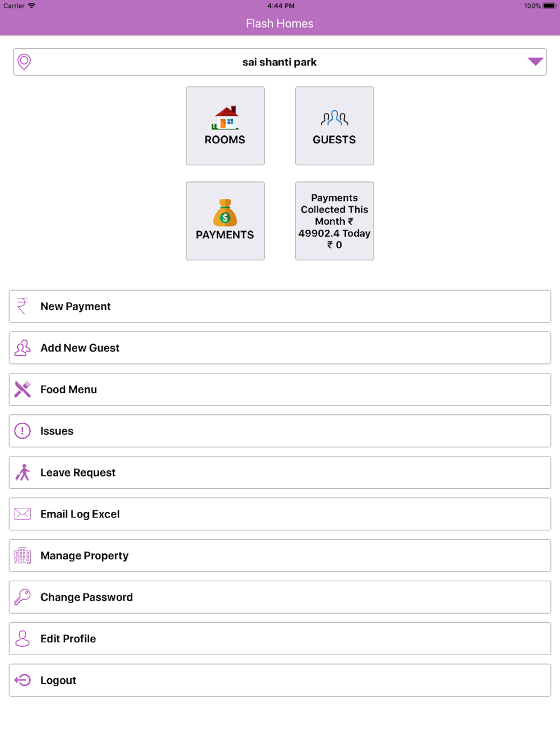The height and width of the screenshot is (747, 560).
Task: Tap the key icon for Change Password
Action: pyautogui.click(x=22, y=597)
